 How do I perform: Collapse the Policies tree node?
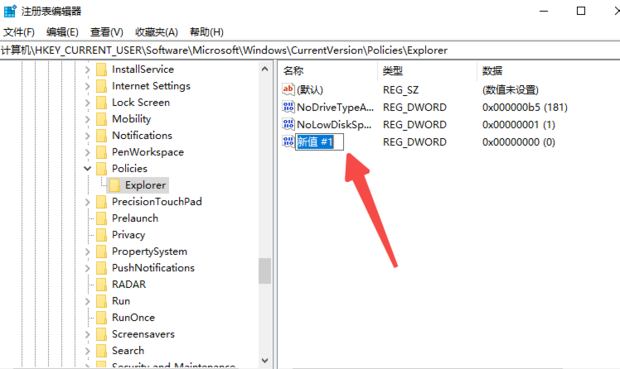point(87,168)
